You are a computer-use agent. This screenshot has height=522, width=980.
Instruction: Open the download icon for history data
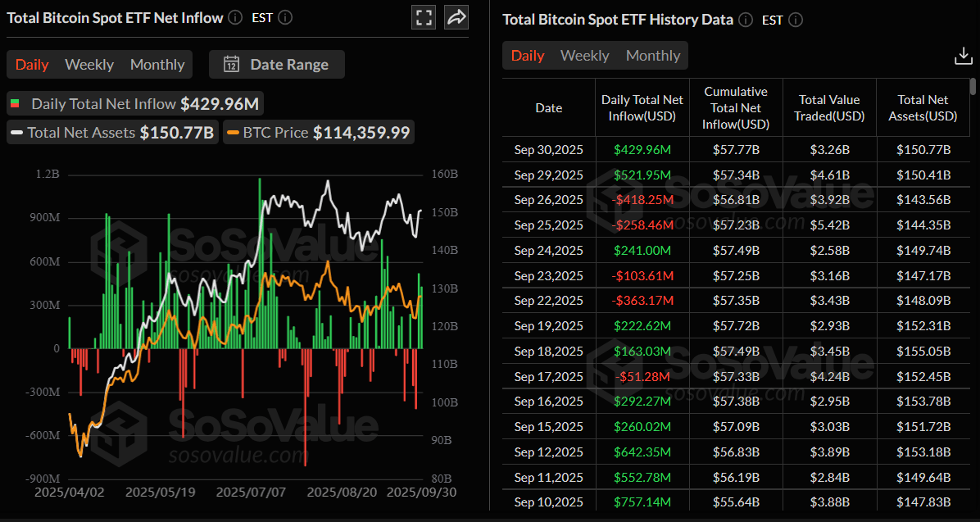coord(964,56)
